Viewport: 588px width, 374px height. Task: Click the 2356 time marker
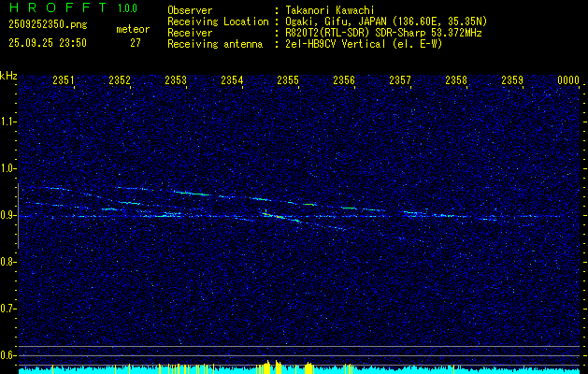(x=344, y=79)
